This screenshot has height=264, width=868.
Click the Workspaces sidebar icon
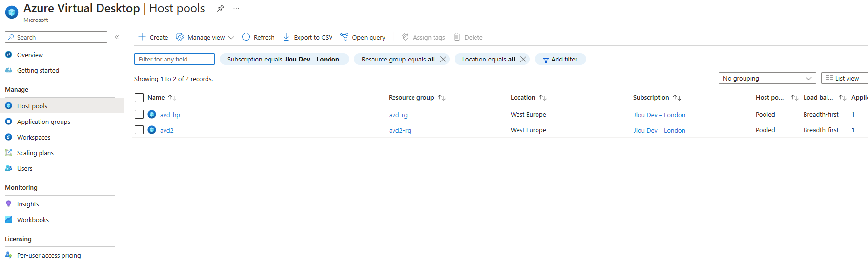pyautogui.click(x=8, y=137)
